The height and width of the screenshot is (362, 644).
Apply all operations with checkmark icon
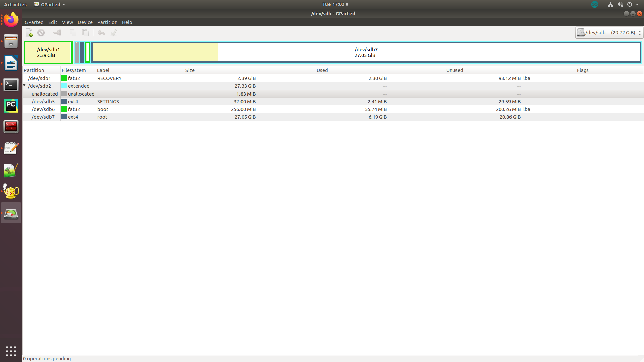(x=113, y=33)
